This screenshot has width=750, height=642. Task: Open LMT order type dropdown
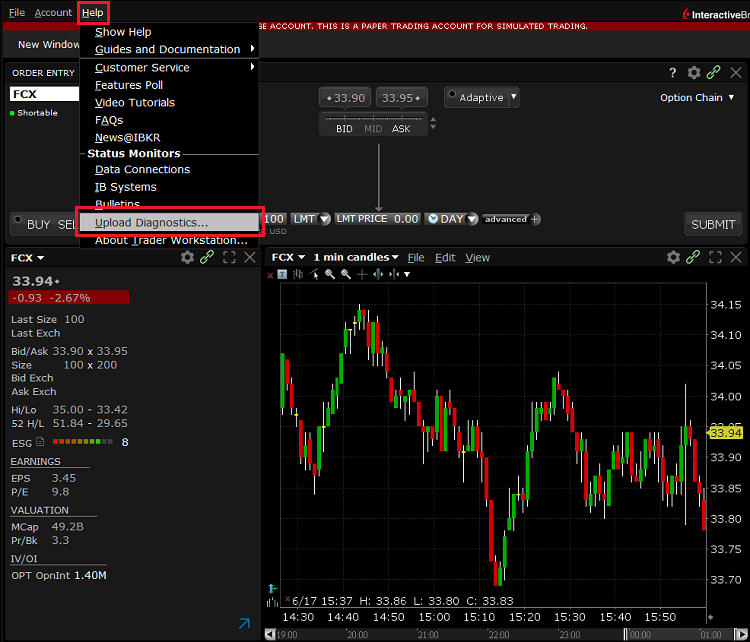pos(324,219)
